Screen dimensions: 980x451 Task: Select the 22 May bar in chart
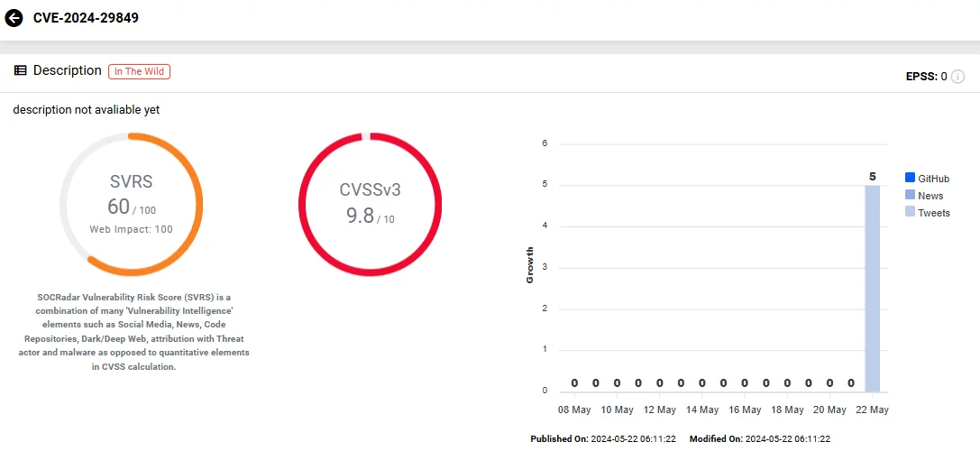[873, 289]
